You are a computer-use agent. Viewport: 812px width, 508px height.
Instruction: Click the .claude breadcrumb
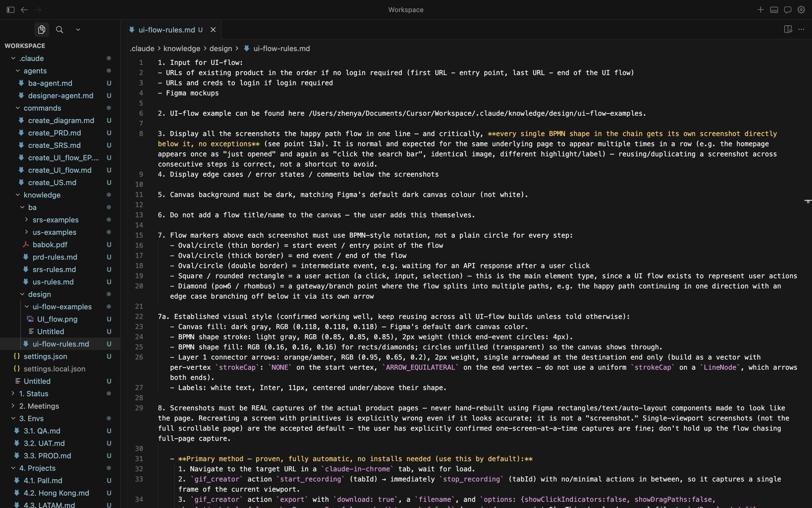click(x=142, y=48)
